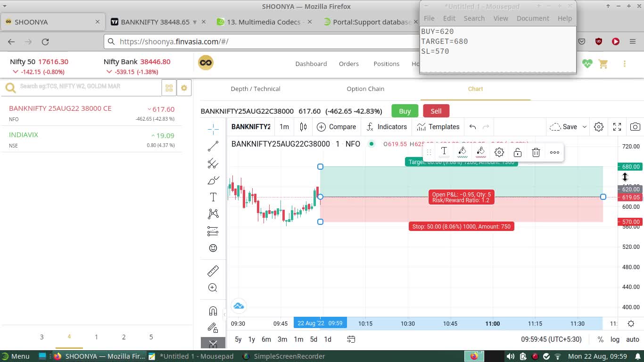Change the position text color
Viewport: 644px width, 362px height.
pos(444,152)
